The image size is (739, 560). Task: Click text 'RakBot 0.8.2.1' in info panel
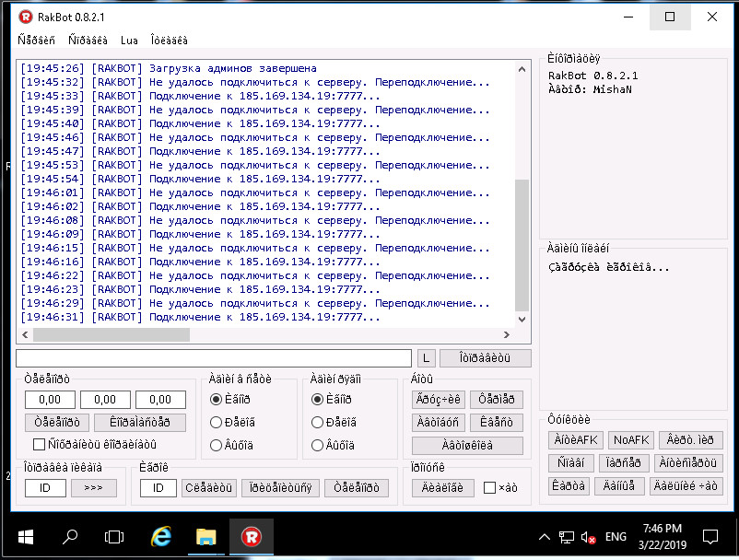click(x=592, y=76)
